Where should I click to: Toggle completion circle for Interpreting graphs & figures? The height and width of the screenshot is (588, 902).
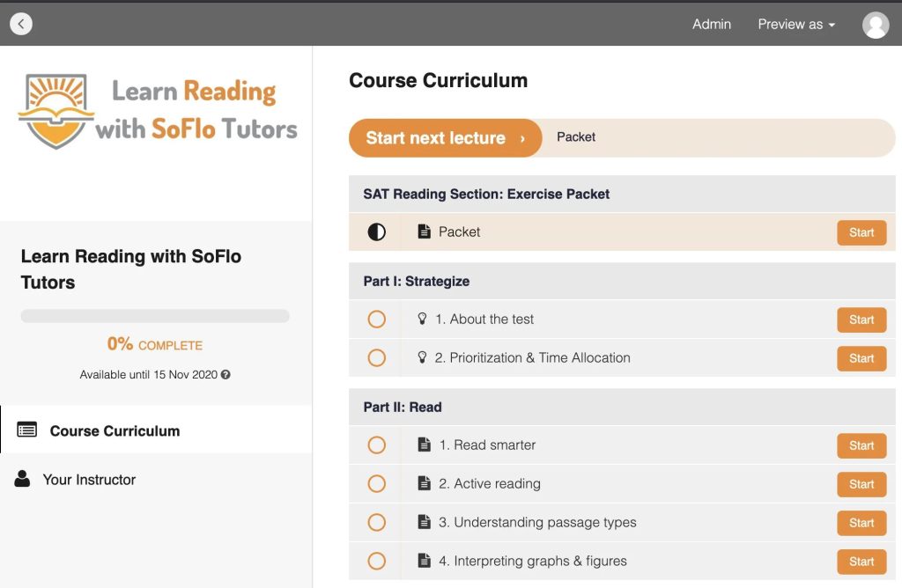(377, 561)
